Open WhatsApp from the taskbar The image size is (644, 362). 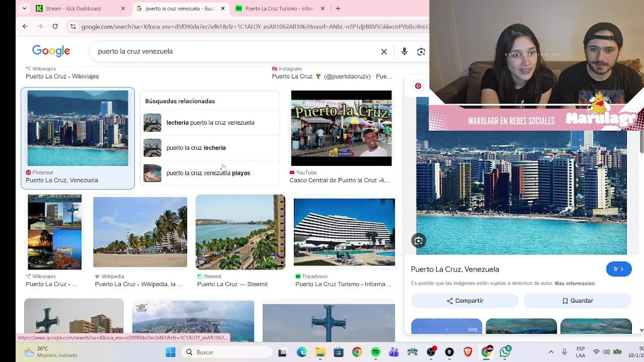point(505,352)
